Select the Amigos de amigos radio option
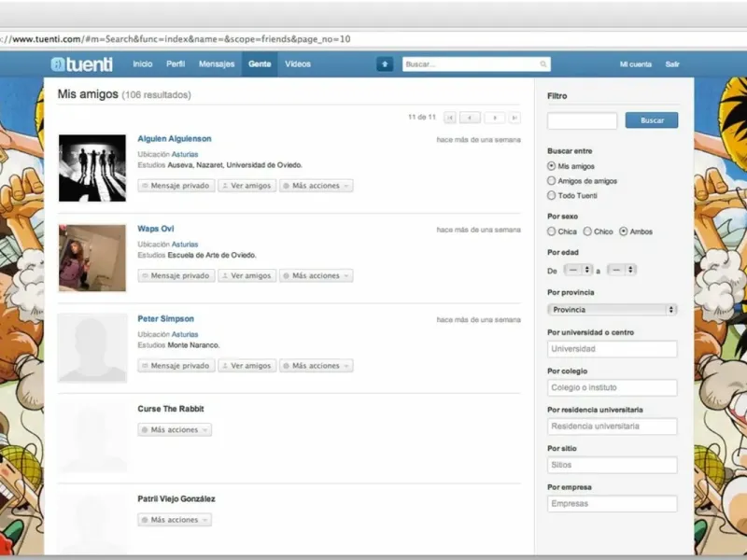Screen dimensions: 747x560 pyautogui.click(x=551, y=181)
